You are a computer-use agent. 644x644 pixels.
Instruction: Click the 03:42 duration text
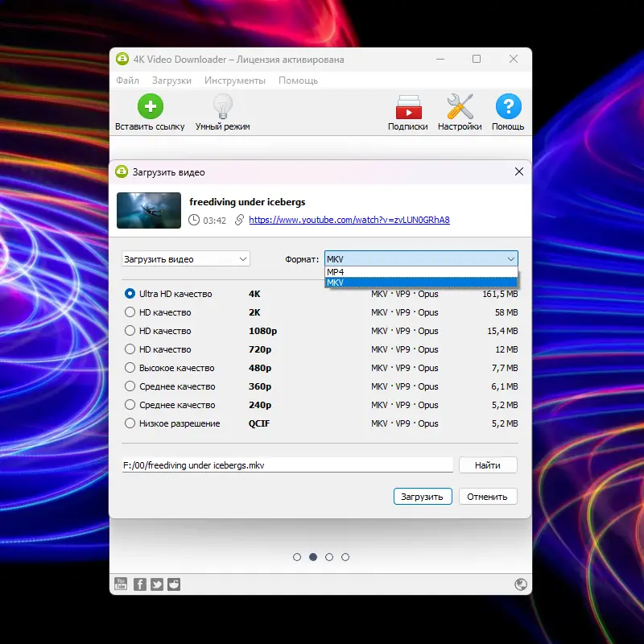(214, 221)
